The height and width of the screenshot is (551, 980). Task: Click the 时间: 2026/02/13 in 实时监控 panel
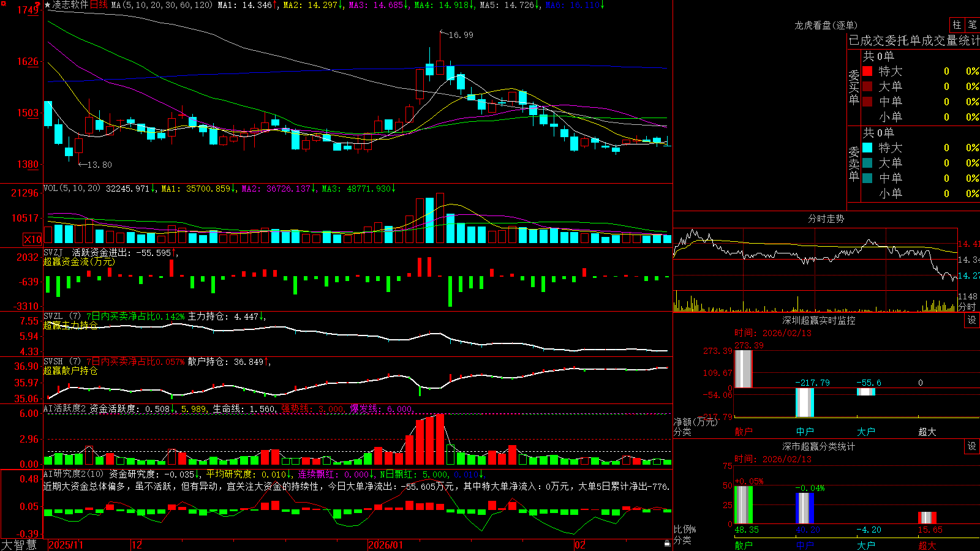coord(773,333)
